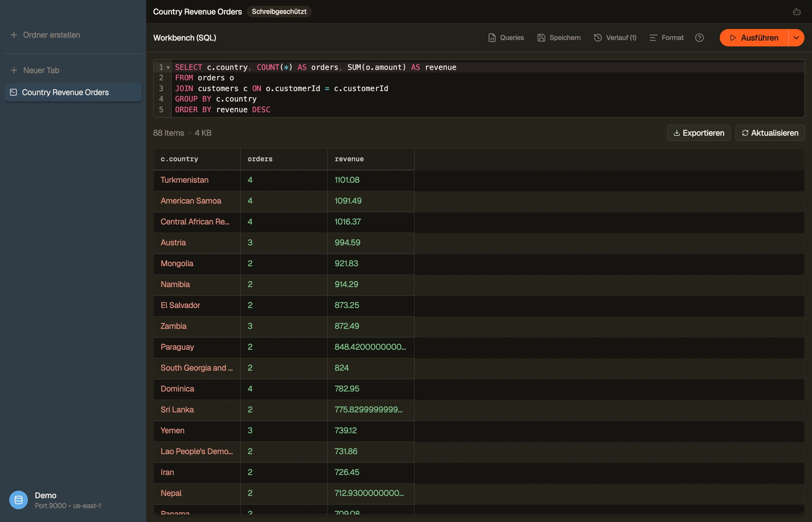Viewport: 812px width, 522px height.
Task: Click the refresh icon in Aktualisieren
Action: pyautogui.click(x=745, y=133)
